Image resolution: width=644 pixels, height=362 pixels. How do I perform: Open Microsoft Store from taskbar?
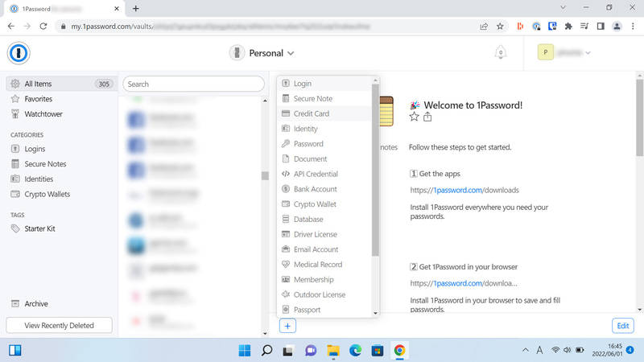tap(378, 351)
